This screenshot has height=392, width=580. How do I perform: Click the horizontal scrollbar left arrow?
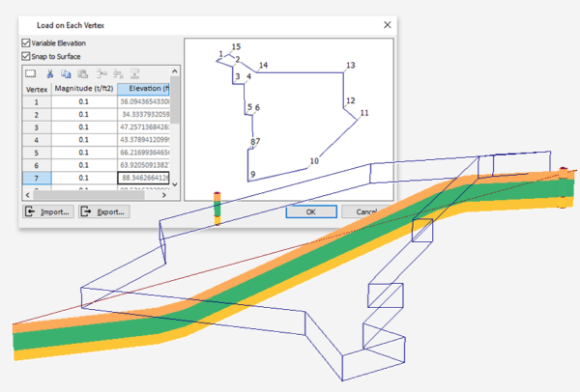(27, 193)
